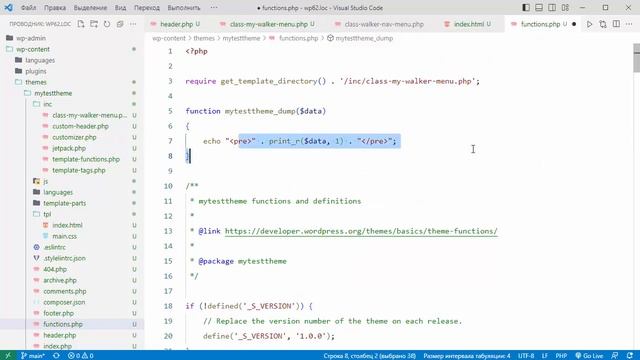Collapse the wp-content folder
Viewport: 640px width, 360px height.
click(x=33, y=49)
